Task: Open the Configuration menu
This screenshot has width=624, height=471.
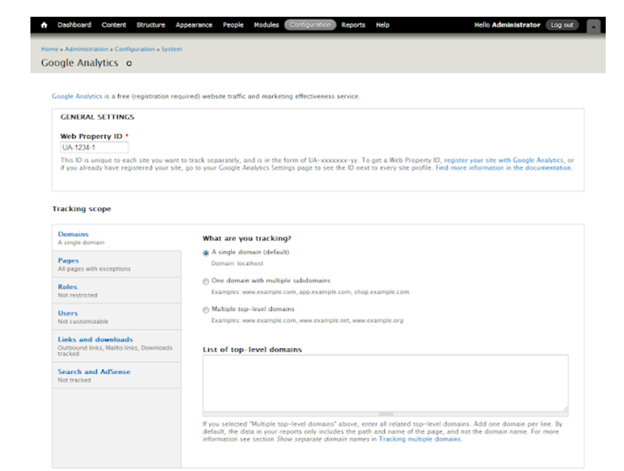Action: (310, 25)
